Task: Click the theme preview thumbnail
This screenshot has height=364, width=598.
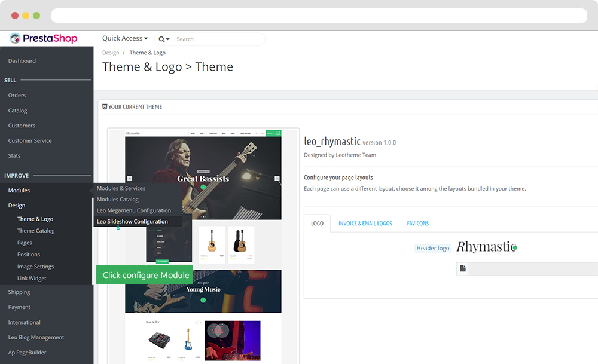Action: pyautogui.click(x=203, y=246)
